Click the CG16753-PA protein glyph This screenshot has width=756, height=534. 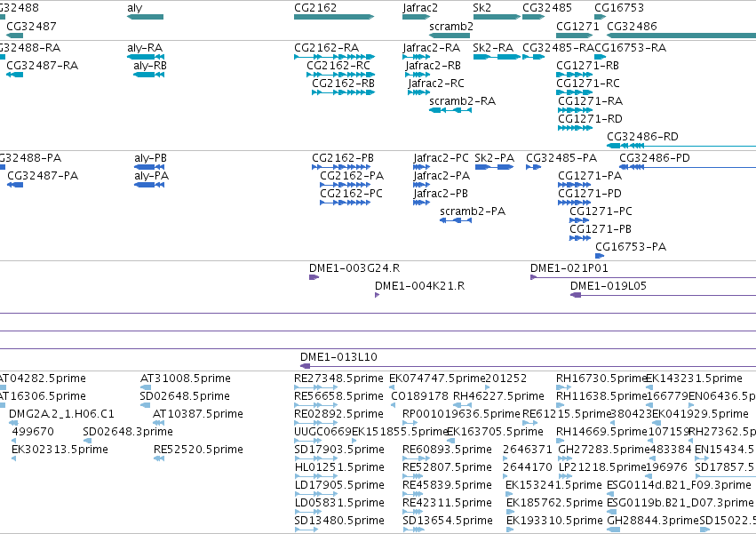click(x=600, y=256)
